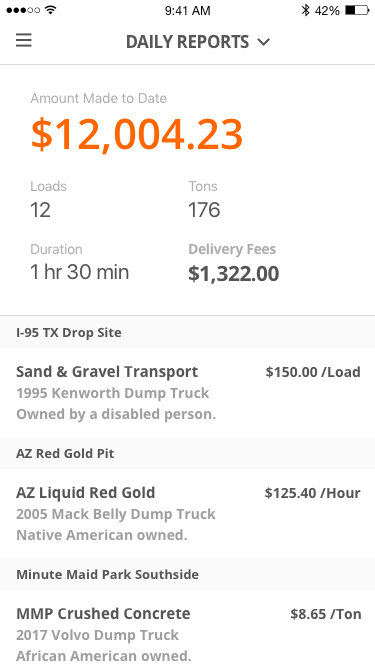Tap the Bluetooth status icon

click(305, 10)
